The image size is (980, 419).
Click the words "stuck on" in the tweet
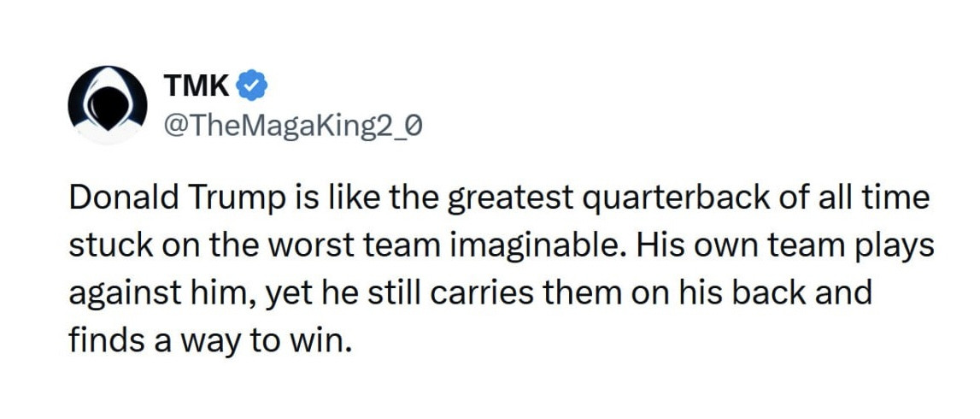[133, 246]
